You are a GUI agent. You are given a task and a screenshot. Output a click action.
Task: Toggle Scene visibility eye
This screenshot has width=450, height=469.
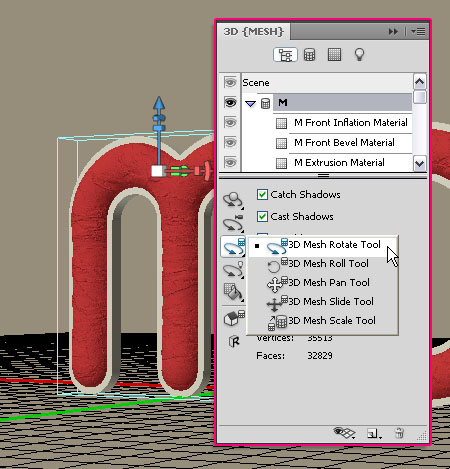[x=230, y=82]
